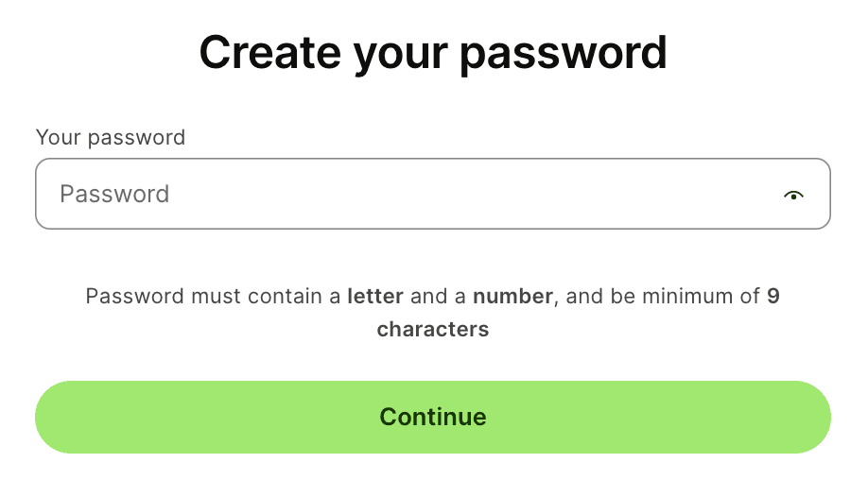Click the bold word "characters" in the hint
Screen dimensions: 868x480
(433, 329)
